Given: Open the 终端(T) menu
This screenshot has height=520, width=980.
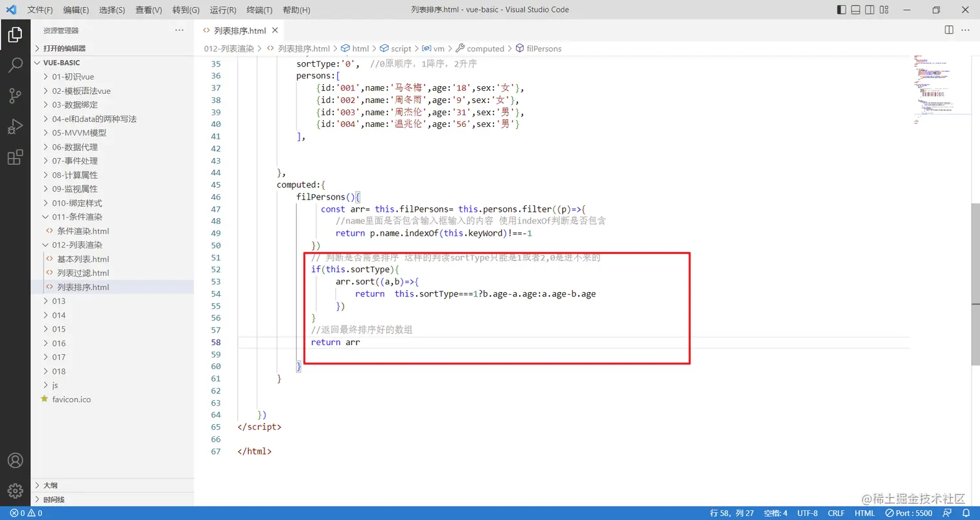Looking at the screenshot, I should [260, 10].
